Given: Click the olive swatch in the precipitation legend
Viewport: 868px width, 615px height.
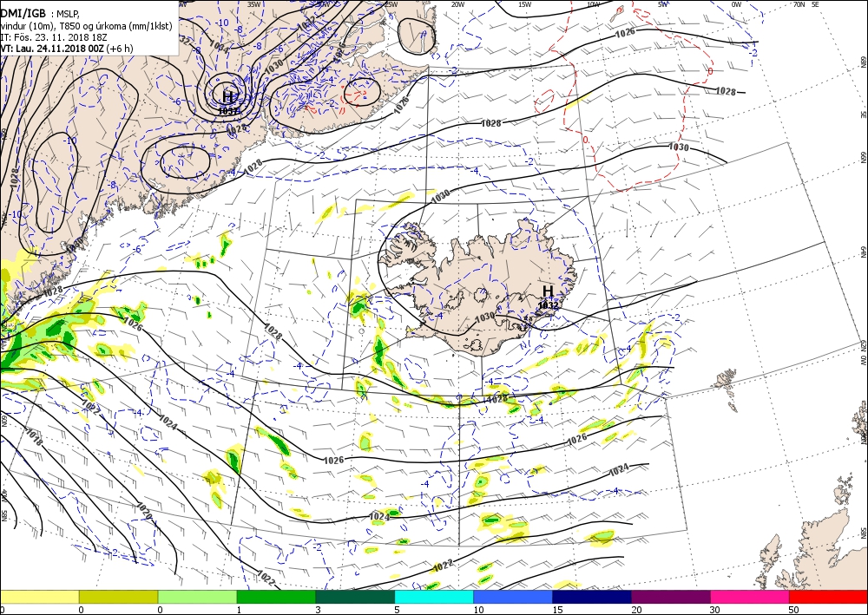Looking at the screenshot, I should click(118, 597).
